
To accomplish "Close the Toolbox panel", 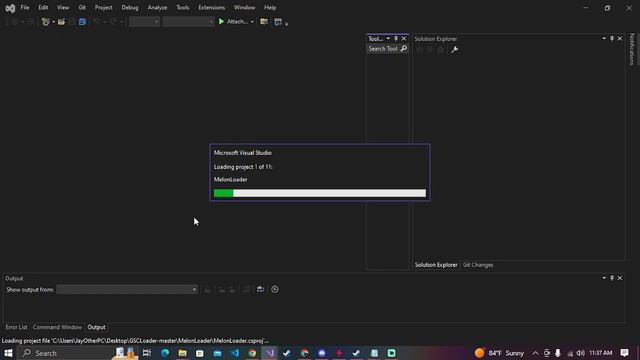I will tap(404, 38).
